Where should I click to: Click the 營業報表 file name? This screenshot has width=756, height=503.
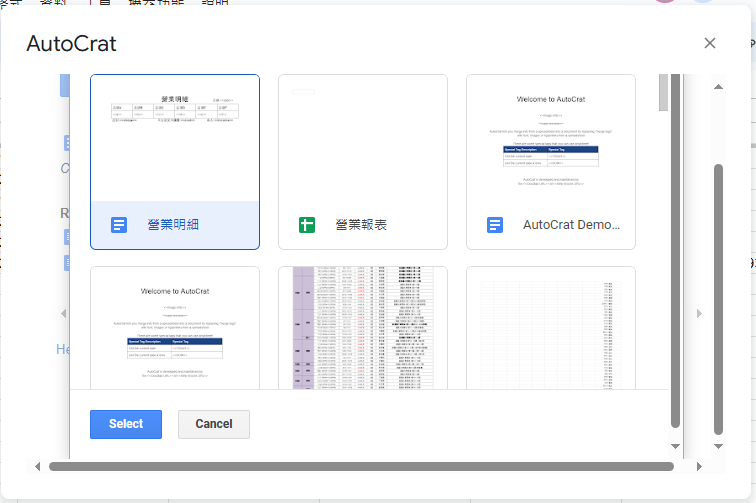coord(361,225)
